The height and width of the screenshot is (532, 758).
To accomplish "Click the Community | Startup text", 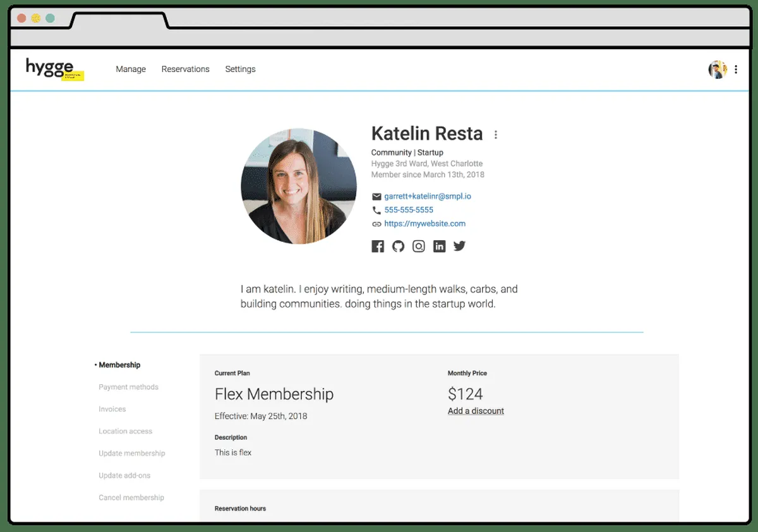I will click(x=407, y=152).
